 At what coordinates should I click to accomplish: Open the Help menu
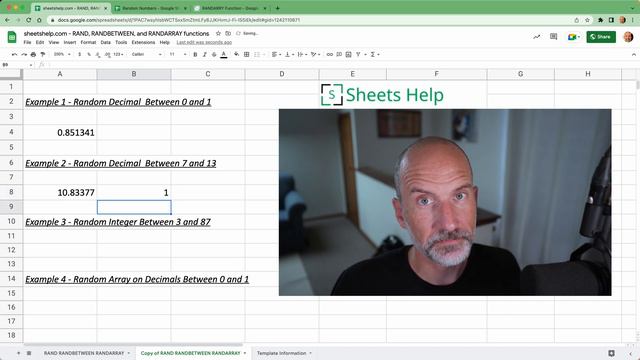tap(164, 42)
